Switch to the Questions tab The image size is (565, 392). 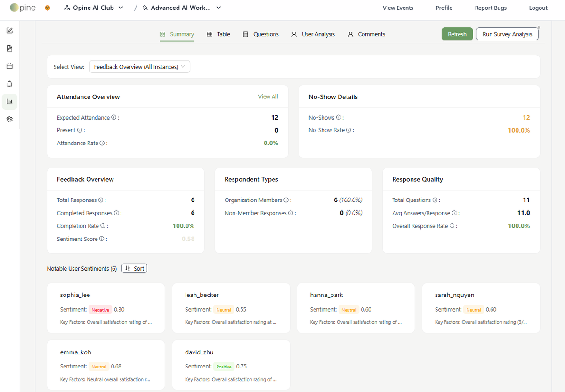pyautogui.click(x=261, y=34)
